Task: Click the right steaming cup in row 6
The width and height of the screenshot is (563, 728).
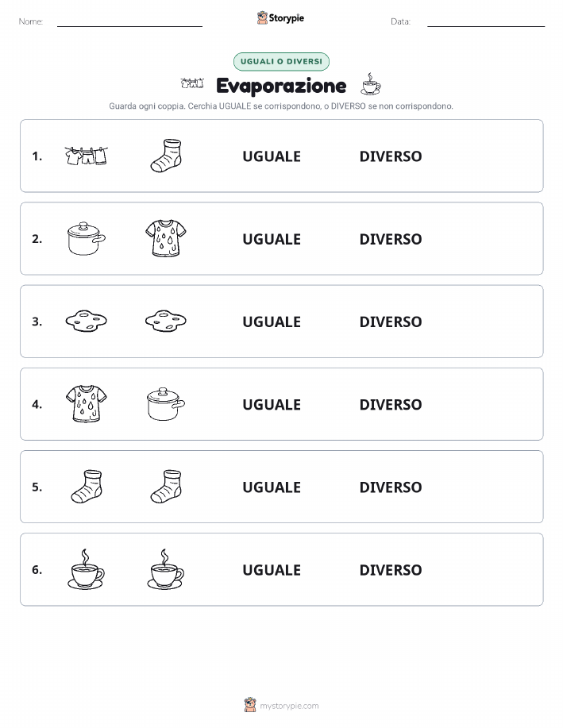Action: 166,570
